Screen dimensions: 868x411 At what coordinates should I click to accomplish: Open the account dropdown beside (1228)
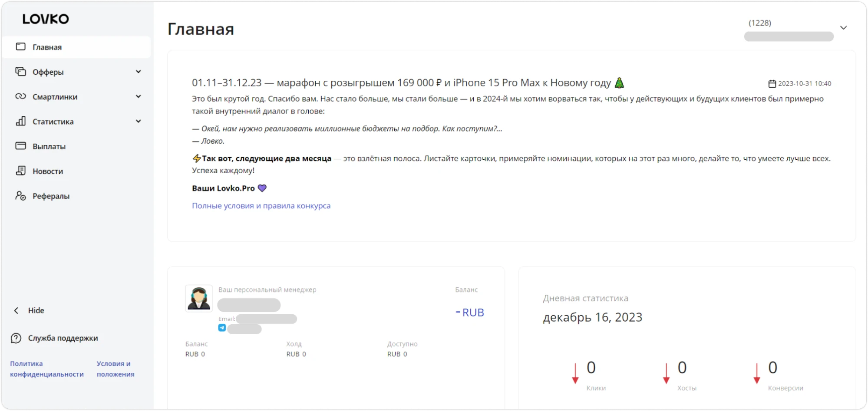(843, 28)
